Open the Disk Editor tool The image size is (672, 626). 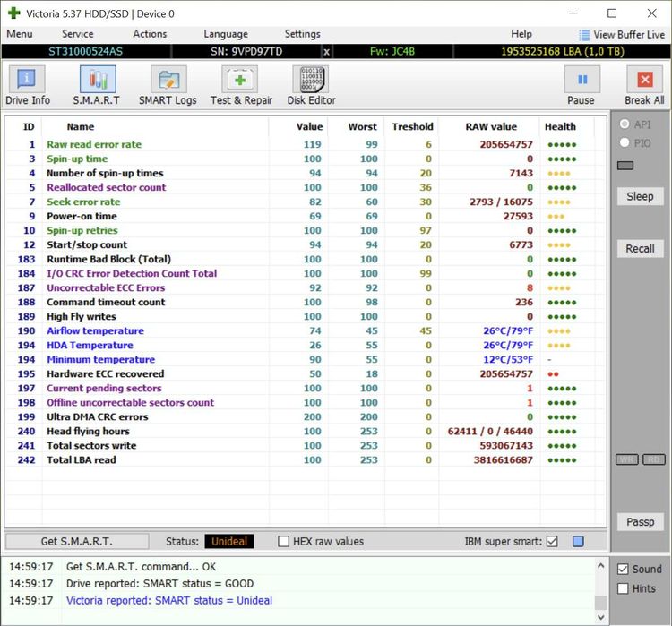click(x=311, y=86)
